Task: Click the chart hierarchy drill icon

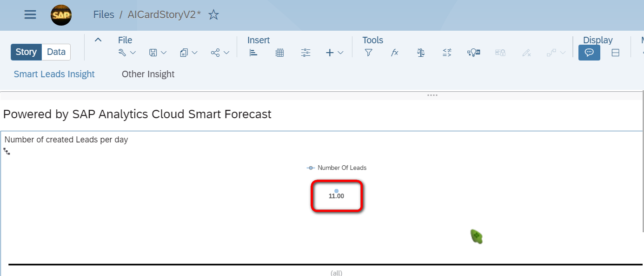Action: (x=7, y=151)
